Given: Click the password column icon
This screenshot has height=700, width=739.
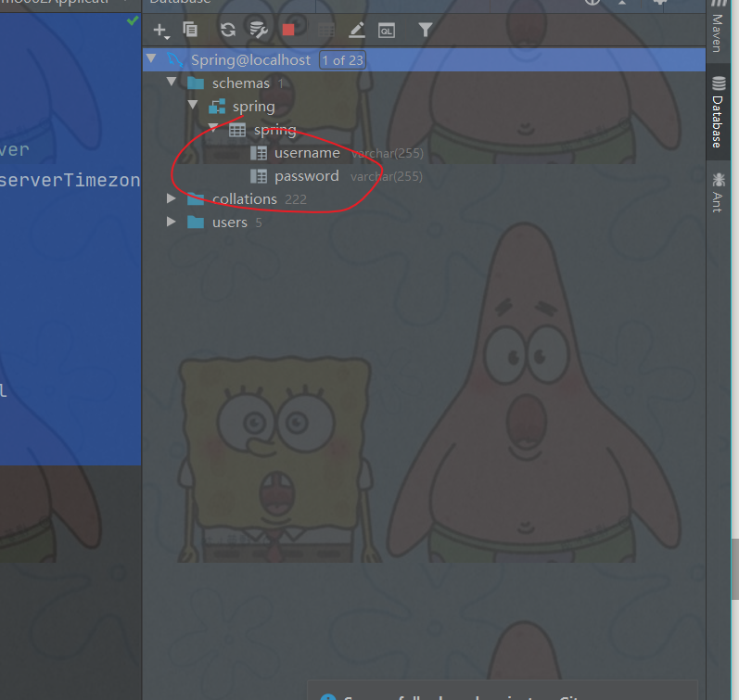Looking at the screenshot, I should coord(259,176).
